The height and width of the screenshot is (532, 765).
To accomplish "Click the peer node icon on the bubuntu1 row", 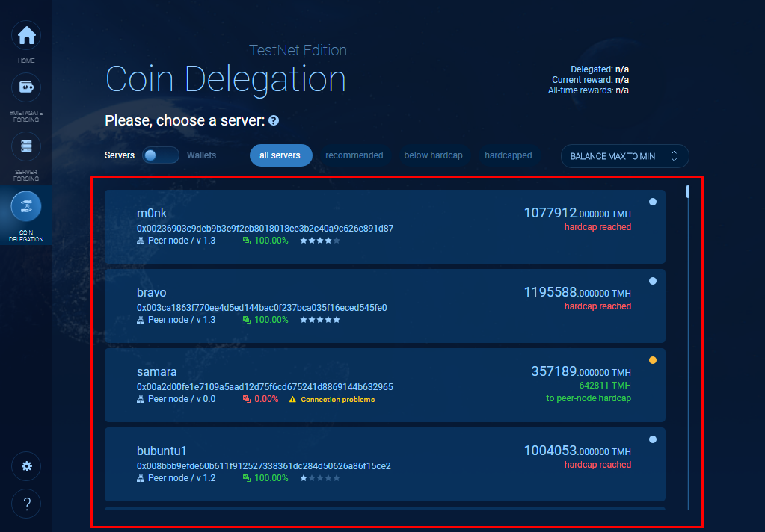I will click(141, 478).
